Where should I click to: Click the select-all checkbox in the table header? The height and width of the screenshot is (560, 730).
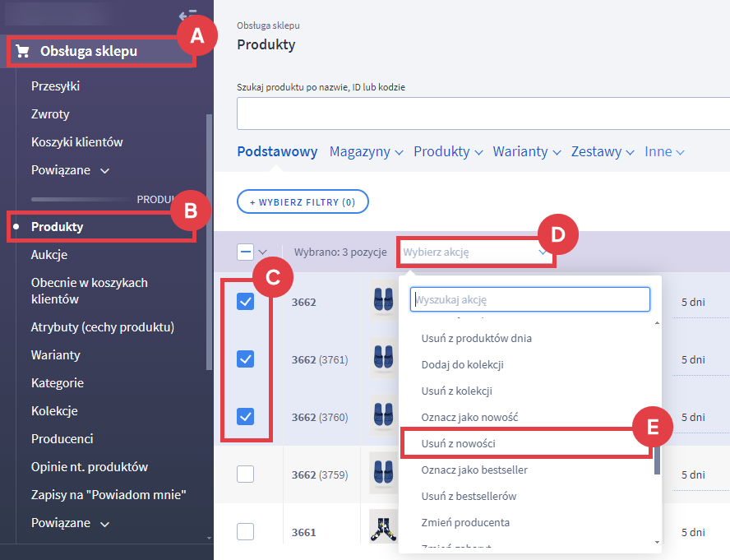(x=245, y=252)
